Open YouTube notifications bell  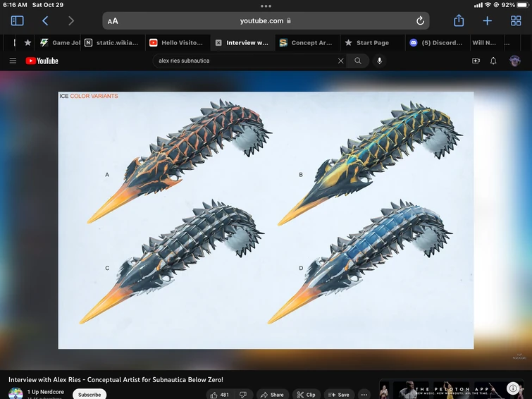tap(493, 61)
